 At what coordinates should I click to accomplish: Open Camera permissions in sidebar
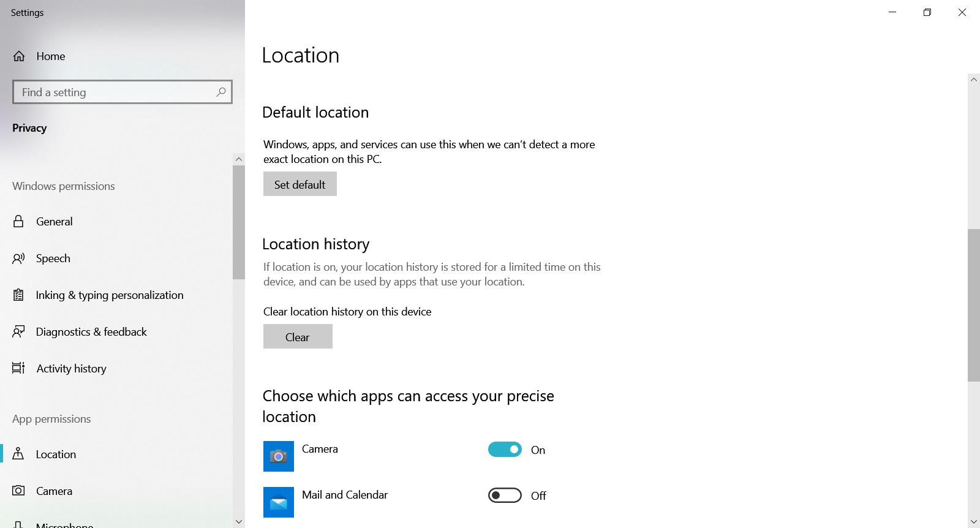coord(116,491)
